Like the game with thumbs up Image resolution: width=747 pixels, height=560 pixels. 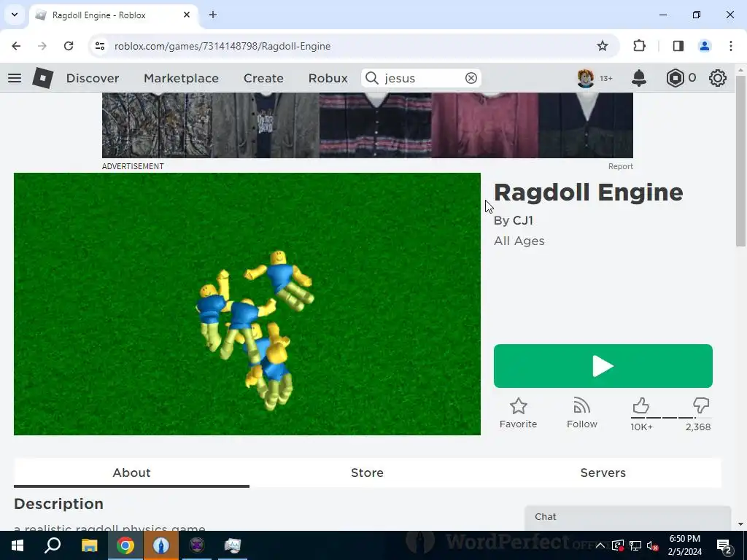[x=641, y=405]
